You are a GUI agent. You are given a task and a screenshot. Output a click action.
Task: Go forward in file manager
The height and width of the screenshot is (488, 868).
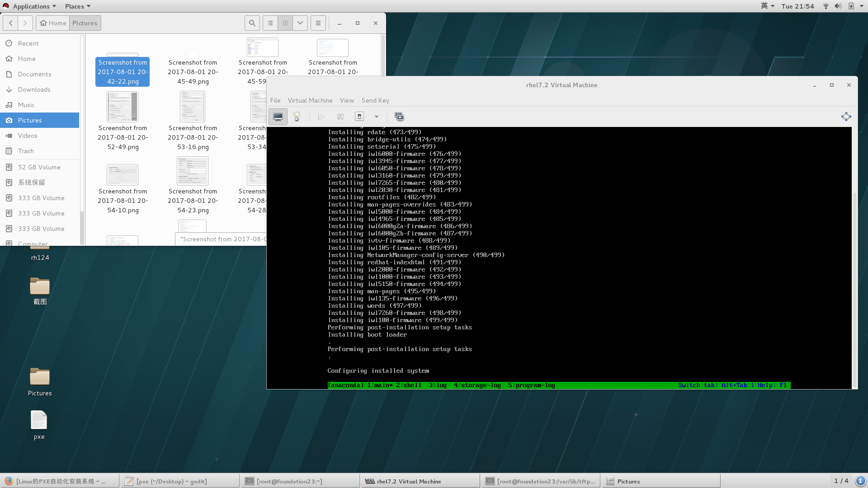[x=25, y=23]
